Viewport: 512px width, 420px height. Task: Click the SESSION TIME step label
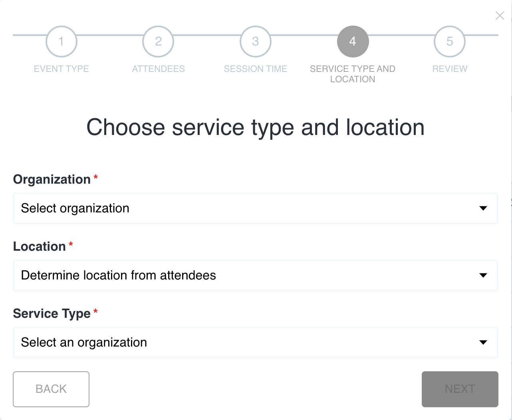pyautogui.click(x=256, y=69)
